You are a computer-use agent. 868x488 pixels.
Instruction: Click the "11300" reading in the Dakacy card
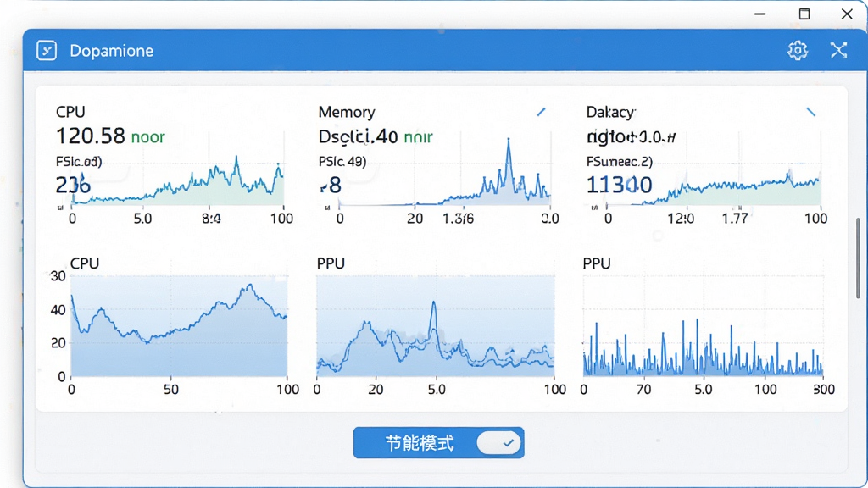(619, 185)
